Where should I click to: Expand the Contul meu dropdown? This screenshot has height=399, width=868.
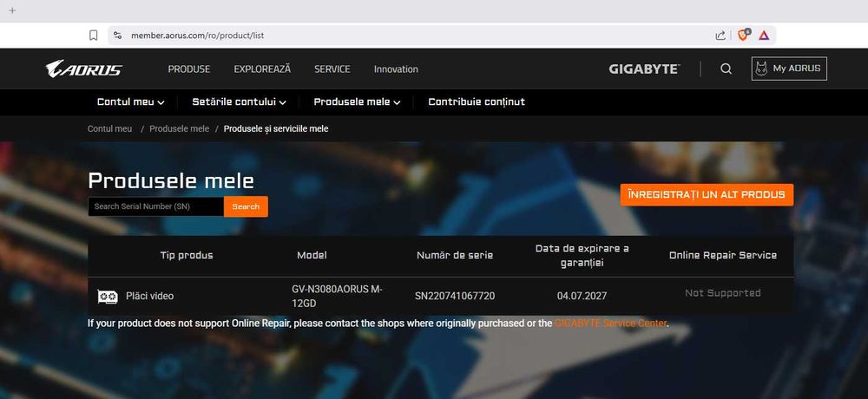pyautogui.click(x=131, y=101)
